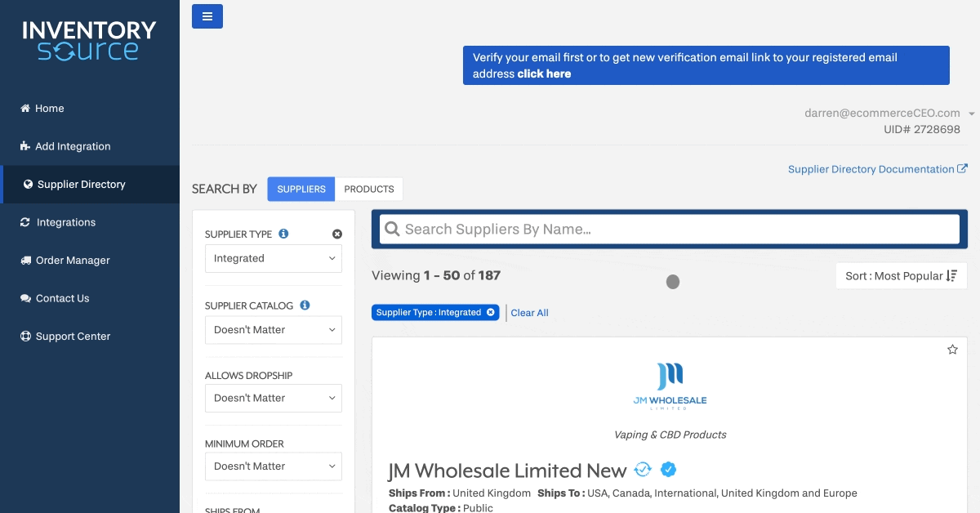This screenshot has width=980, height=513.
Task: Open the Supplier Type Integrated dropdown
Action: coord(274,258)
